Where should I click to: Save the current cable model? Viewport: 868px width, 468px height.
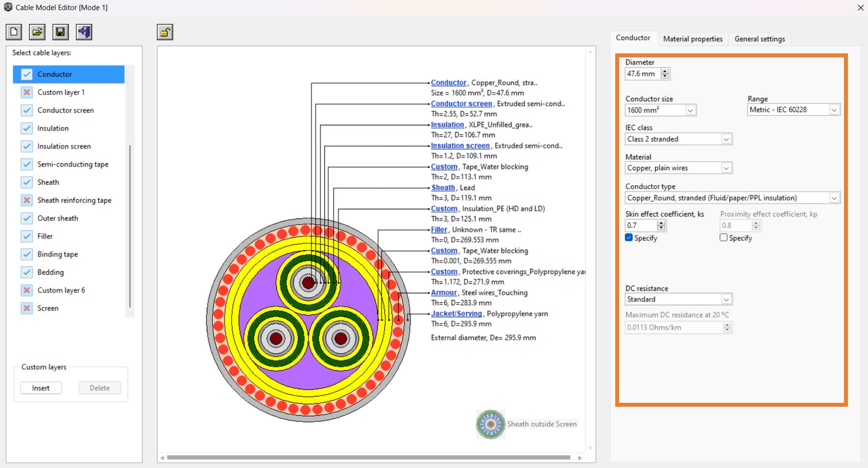(60, 31)
